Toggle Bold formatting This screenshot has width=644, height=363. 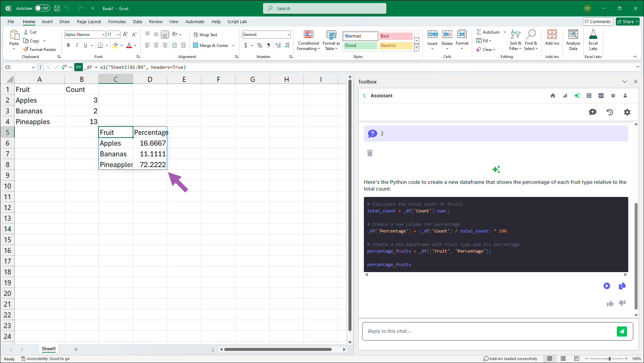68,45
